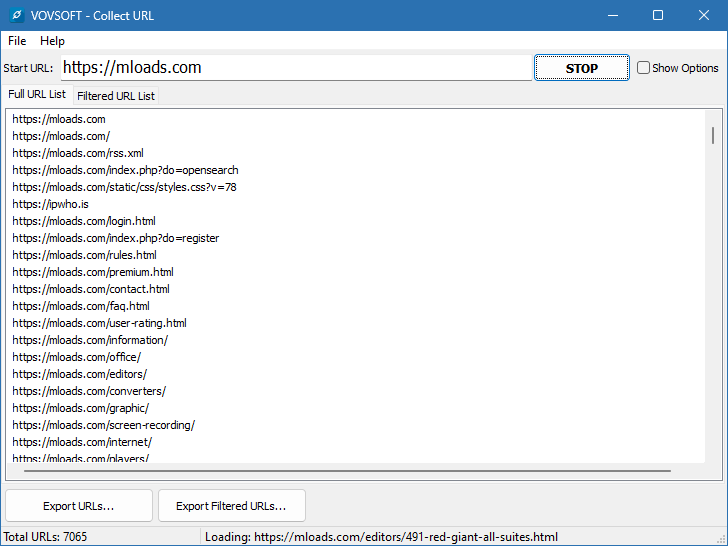The image size is (728, 546).
Task: Click the Export Filtered URLs... button
Action: click(x=231, y=506)
